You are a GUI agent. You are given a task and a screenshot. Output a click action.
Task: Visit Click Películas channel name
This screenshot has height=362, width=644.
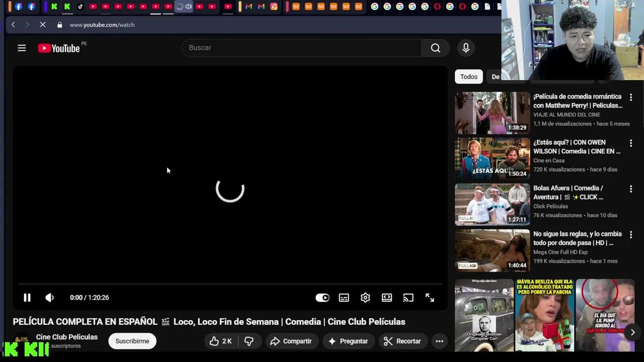pyautogui.click(x=550, y=206)
